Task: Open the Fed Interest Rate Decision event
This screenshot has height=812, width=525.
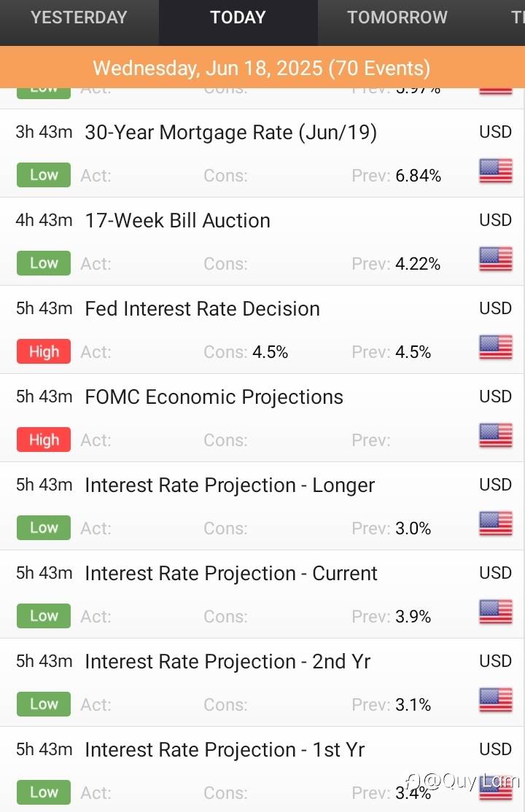Action: [x=202, y=309]
